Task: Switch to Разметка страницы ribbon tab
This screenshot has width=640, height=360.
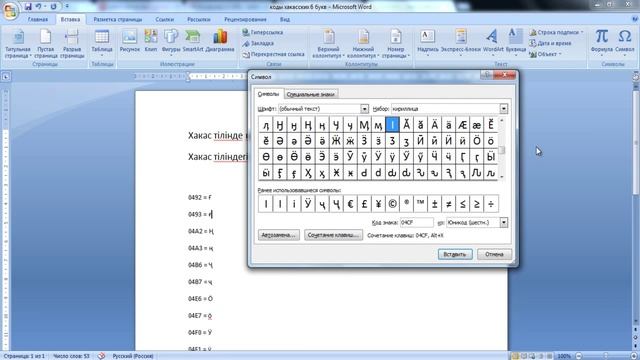Action: click(118, 19)
